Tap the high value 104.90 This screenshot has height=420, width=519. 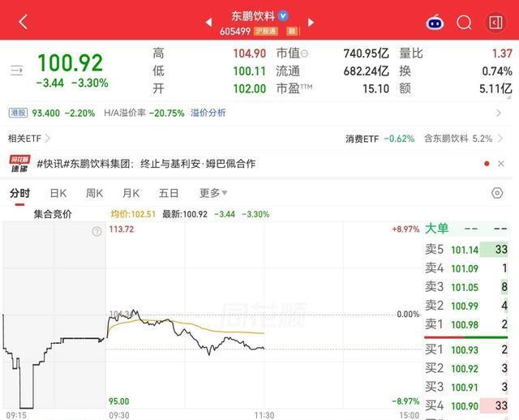pyautogui.click(x=250, y=54)
